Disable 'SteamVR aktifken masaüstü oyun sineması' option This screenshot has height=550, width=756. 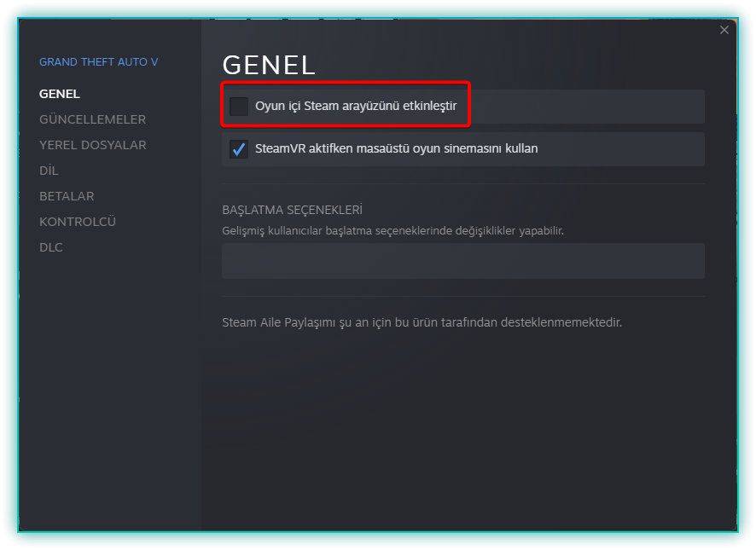pos(237,149)
